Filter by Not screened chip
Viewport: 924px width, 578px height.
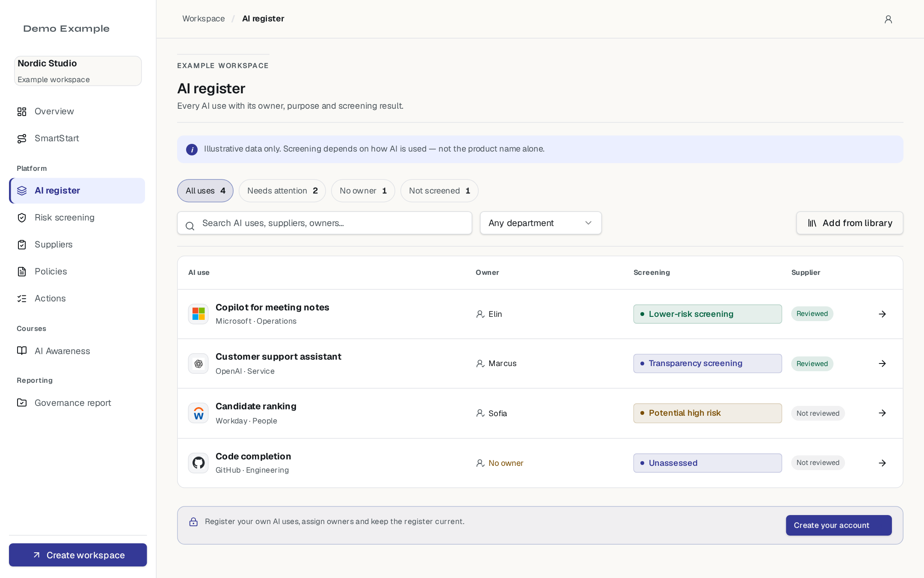(439, 191)
